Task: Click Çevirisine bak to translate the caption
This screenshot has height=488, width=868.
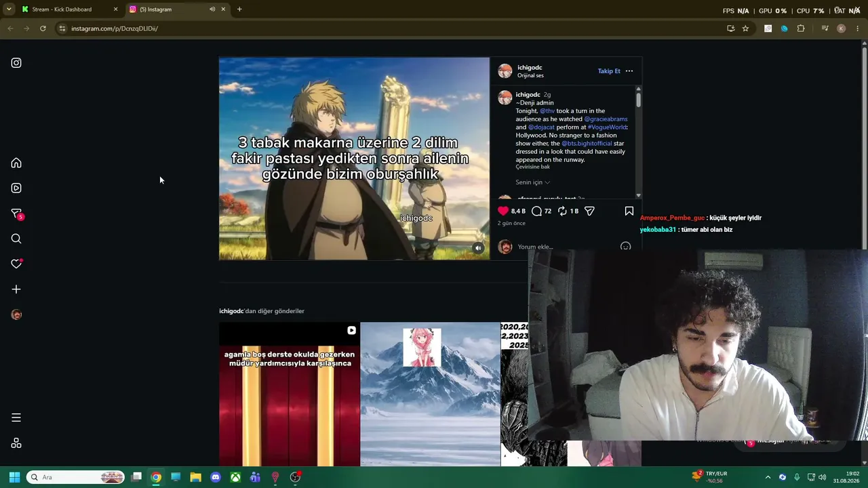Action: [532, 167]
